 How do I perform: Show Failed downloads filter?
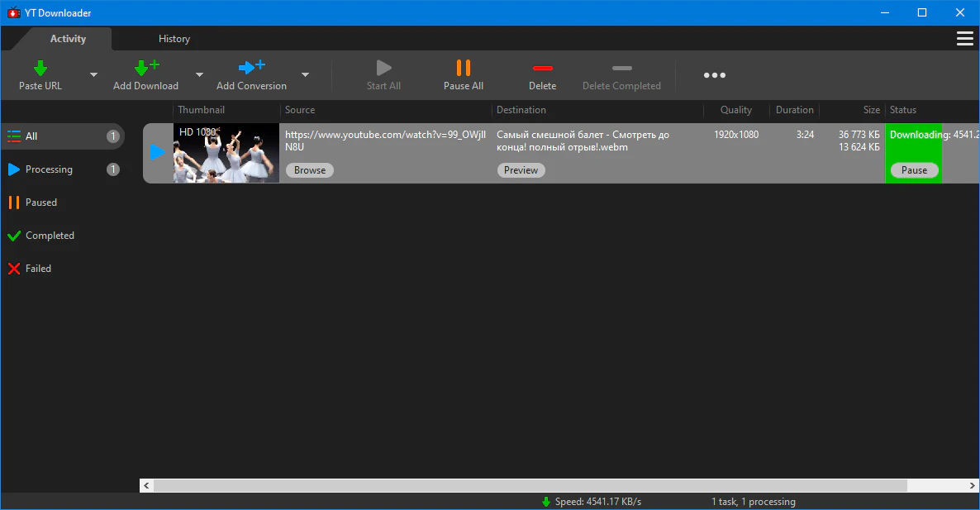click(38, 269)
